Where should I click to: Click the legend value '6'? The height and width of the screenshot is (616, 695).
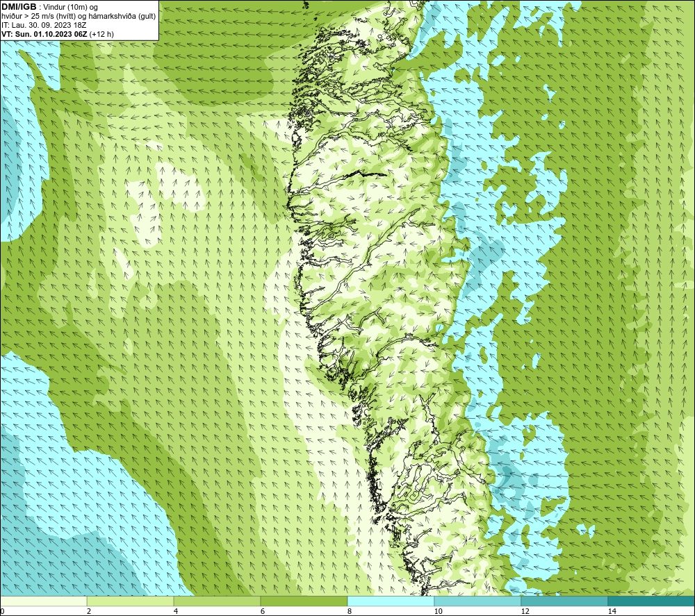[263, 611]
